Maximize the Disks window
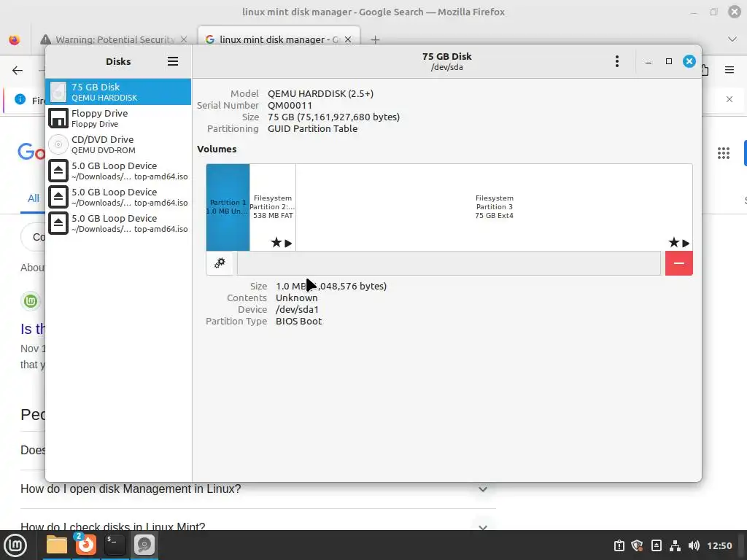This screenshot has width=747, height=560. (x=669, y=61)
